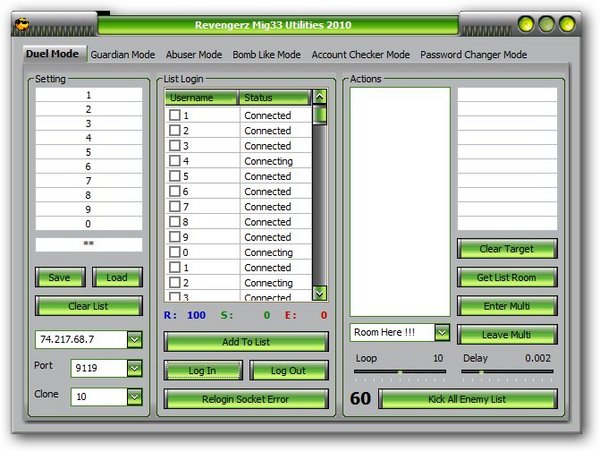Tick the checkbox for username 5
Viewport: 600px width, 452px height.
[x=174, y=176]
